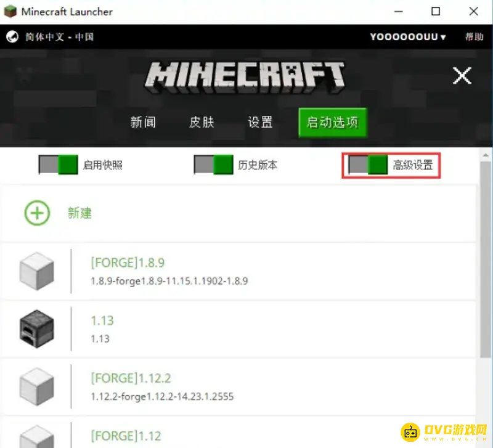Disable the 高级设置 advanced settings switch
The height and width of the screenshot is (448, 493).
[368, 165]
